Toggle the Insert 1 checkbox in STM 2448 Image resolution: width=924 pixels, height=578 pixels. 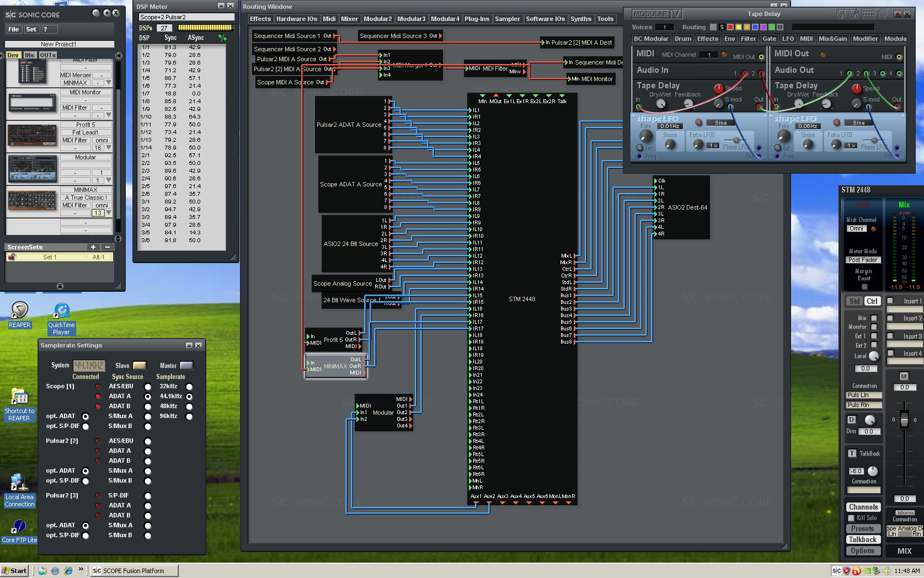tap(890, 301)
